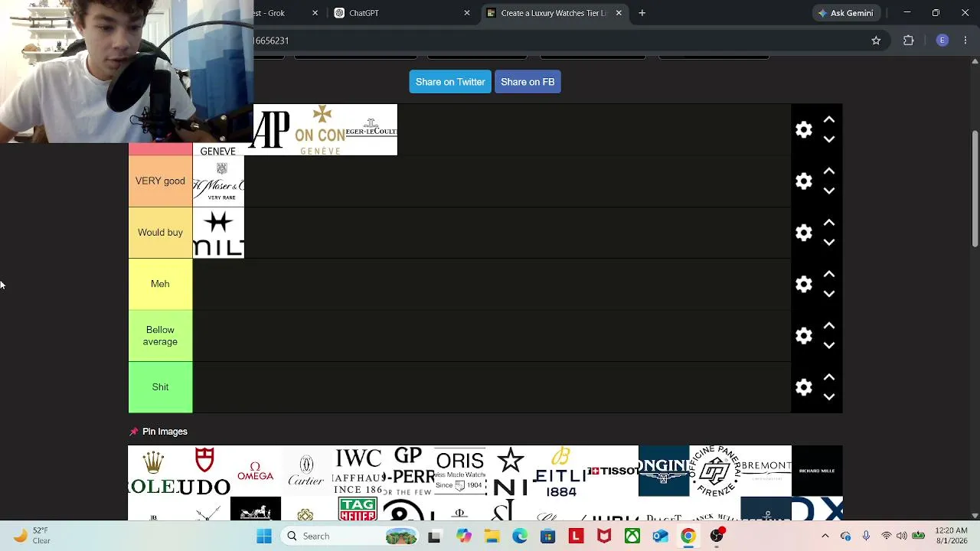Share the tier list on FB
This screenshot has width=980, height=551.
click(528, 82)
